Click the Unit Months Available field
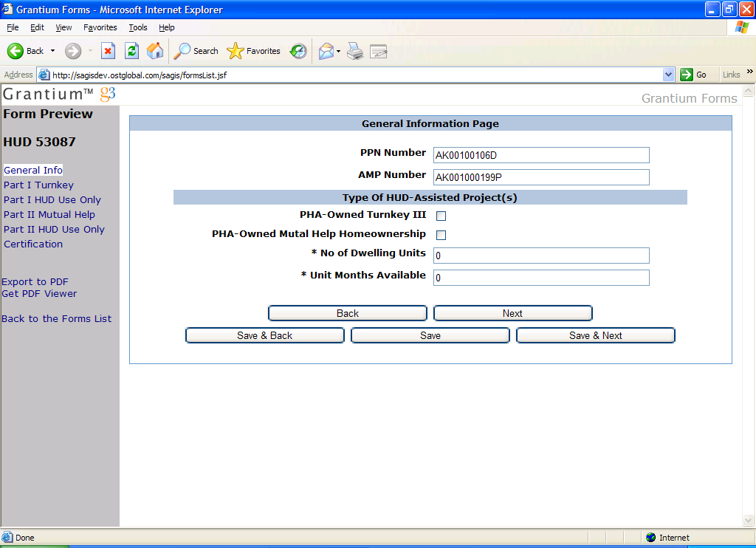Screen dimensions: 756x548 click(x=541, y=278)
